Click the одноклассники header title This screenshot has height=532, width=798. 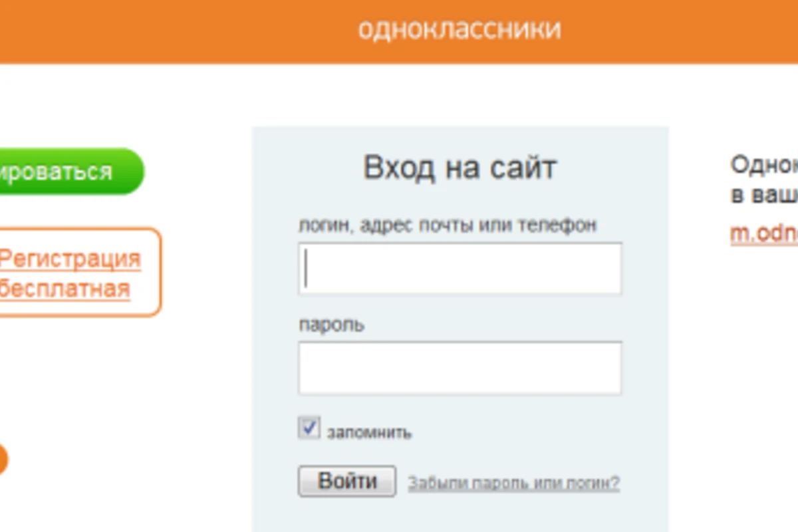tap(460, 29)
